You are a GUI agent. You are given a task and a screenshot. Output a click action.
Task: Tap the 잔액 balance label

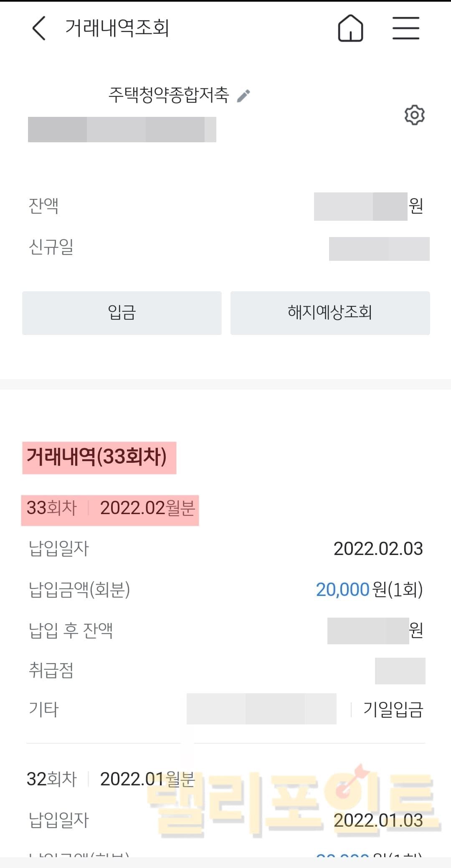click(x=43, y=206)
